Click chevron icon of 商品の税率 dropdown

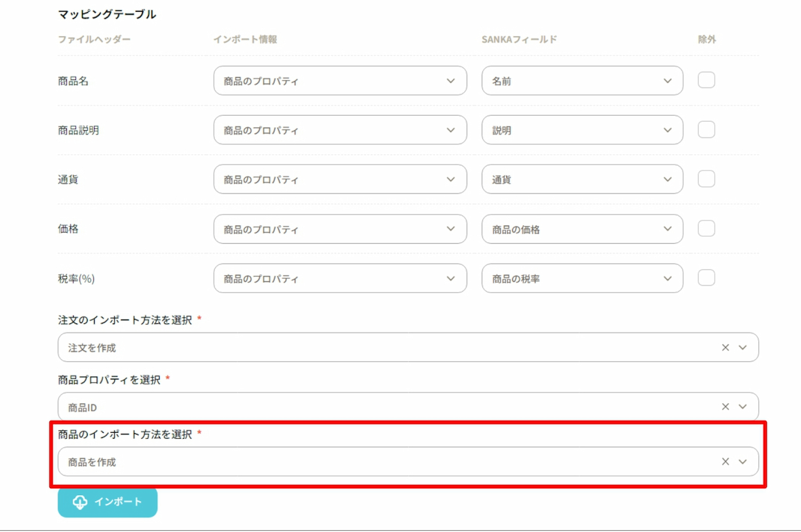667,279
